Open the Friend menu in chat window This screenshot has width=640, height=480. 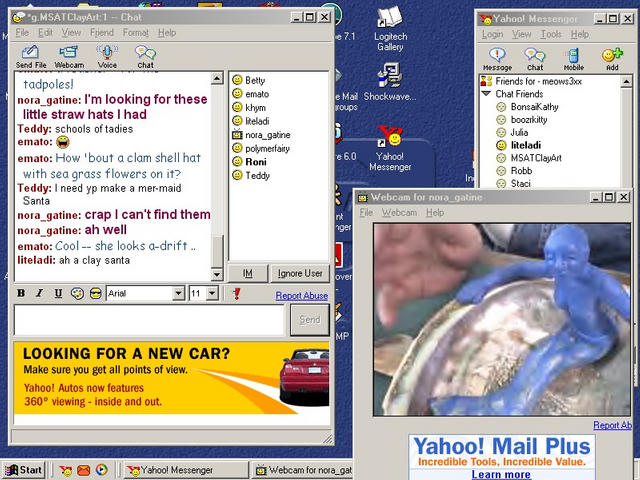pyautogui.click(x=102, y=33)
